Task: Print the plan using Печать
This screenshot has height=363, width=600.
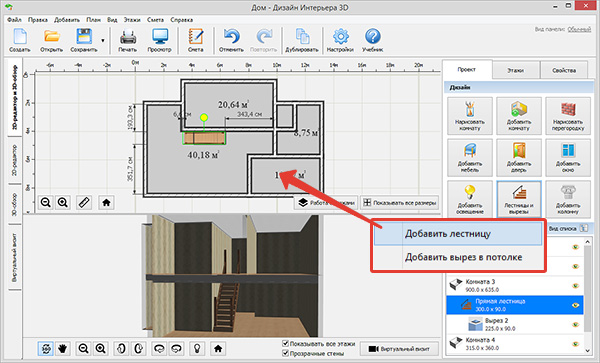Action: (128, 41)
